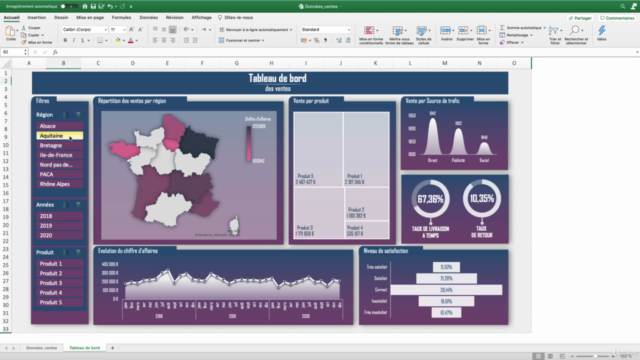Open the Commentaires pane
The image size is (640, 360).
point(617,18)
